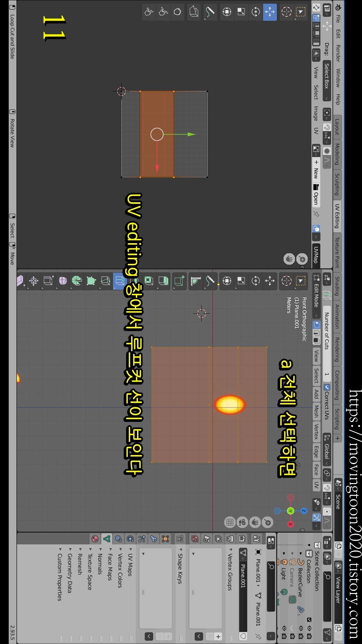
Task: Select the Edge Slide tool in 3D viewport
Action: [48, 281]
